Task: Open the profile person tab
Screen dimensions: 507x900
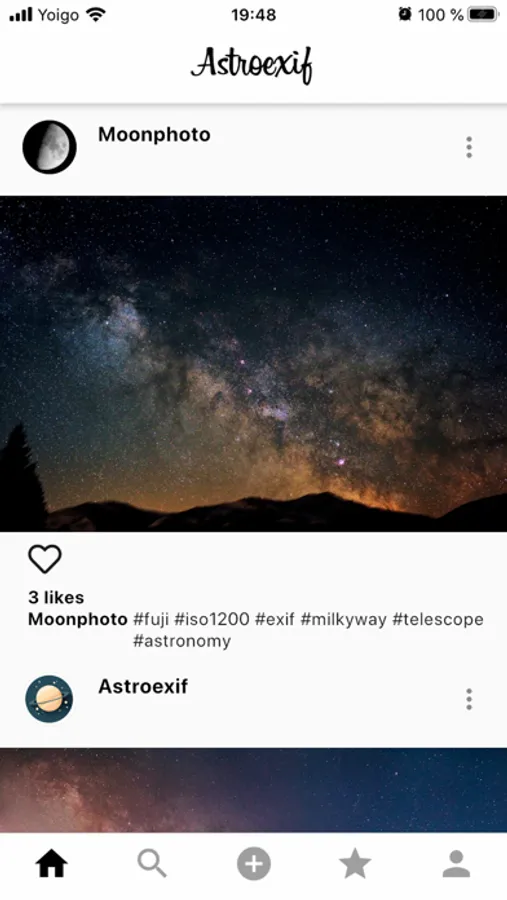Action: (456, 863)
